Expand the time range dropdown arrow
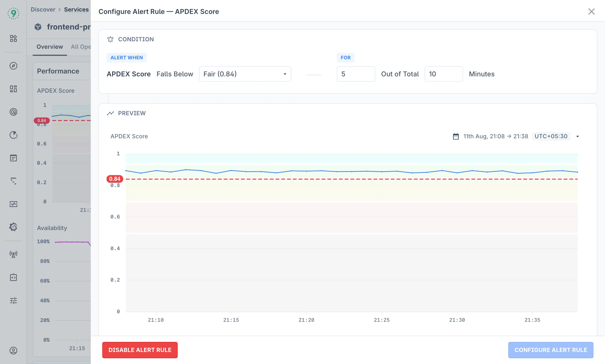 578,136
